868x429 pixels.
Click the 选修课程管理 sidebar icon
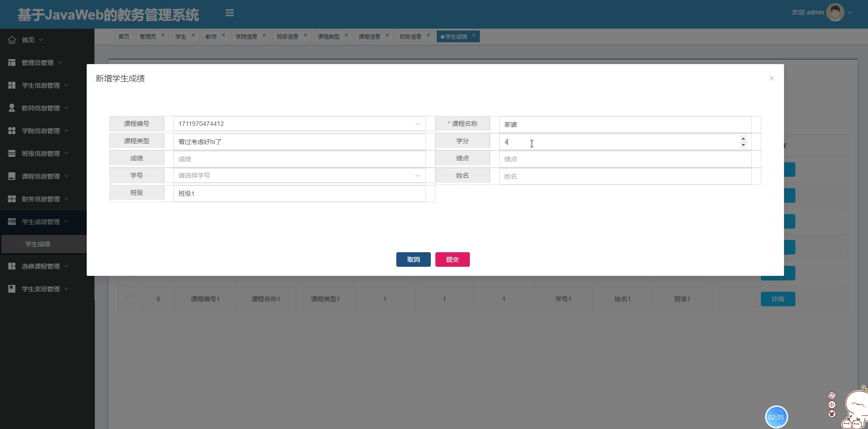[x=12, y=266]
